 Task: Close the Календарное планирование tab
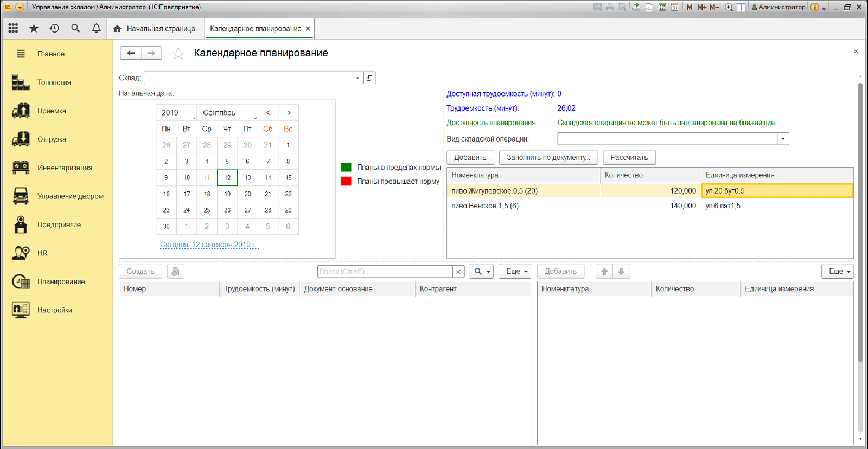click(308, 28)
